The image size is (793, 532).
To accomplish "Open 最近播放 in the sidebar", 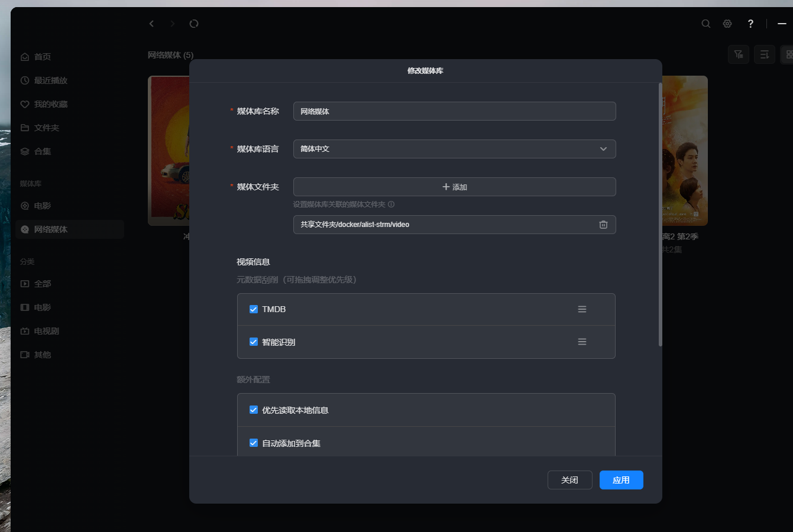I will click(x=44, y=80).
